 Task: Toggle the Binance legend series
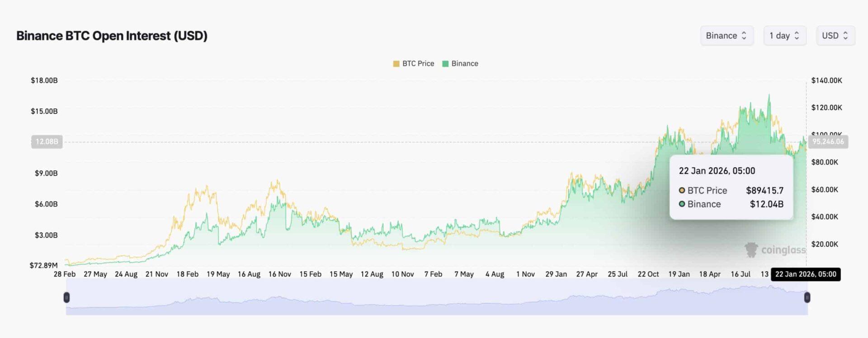click(465, 64)
